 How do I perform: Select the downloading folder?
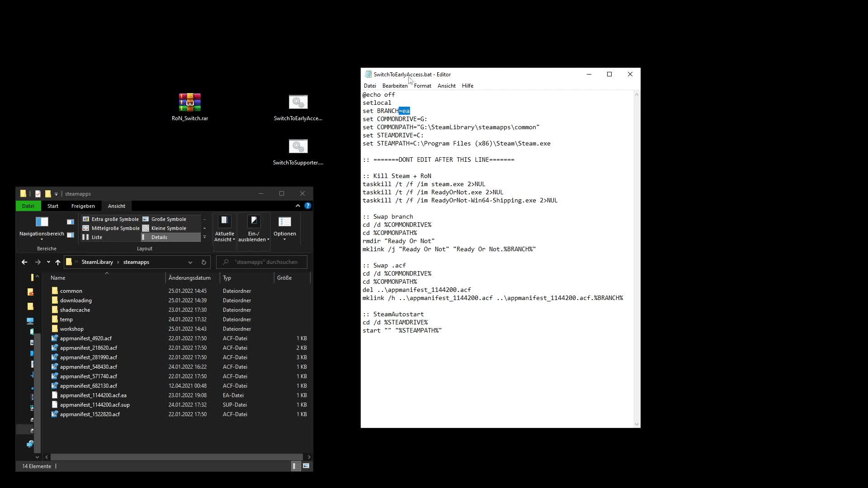(x=179, y=300)
